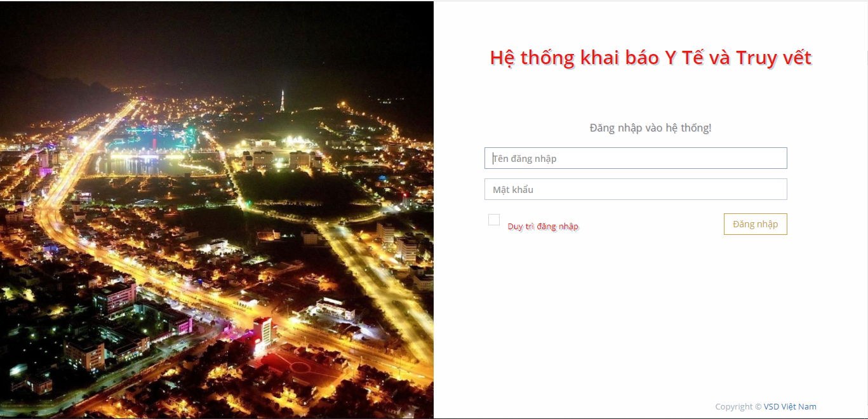Viewport: 868px width, 419px height.
Task: Click the illuminated tower on the hilltop
Action: (282, 100)
